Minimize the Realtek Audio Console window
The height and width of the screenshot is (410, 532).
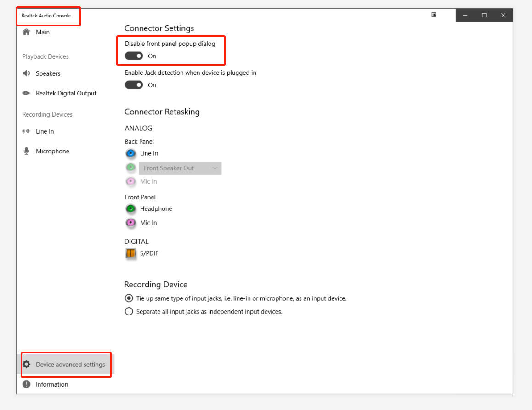tap(465, 15)
